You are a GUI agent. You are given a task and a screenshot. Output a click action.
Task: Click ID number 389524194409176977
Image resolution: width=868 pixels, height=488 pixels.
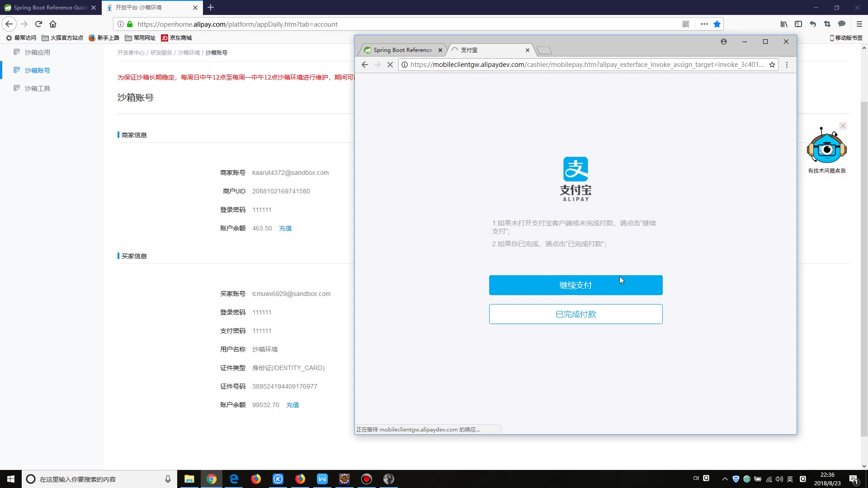point(285,386)
